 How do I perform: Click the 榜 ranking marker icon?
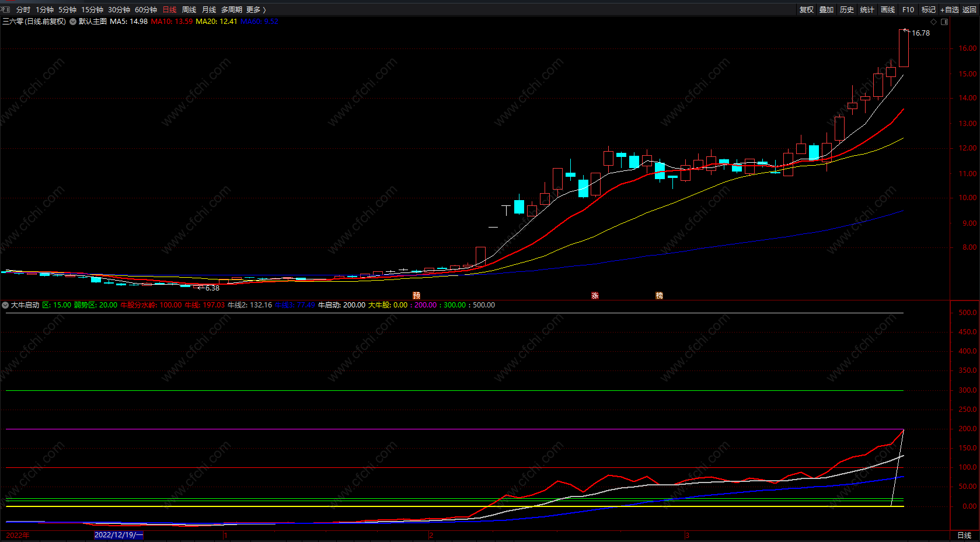(x=659, y=296)
